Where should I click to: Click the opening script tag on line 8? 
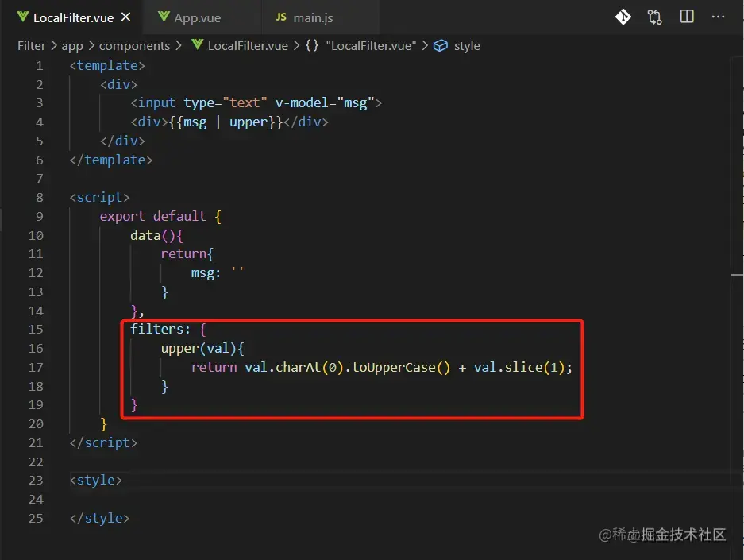coord(99,198)
